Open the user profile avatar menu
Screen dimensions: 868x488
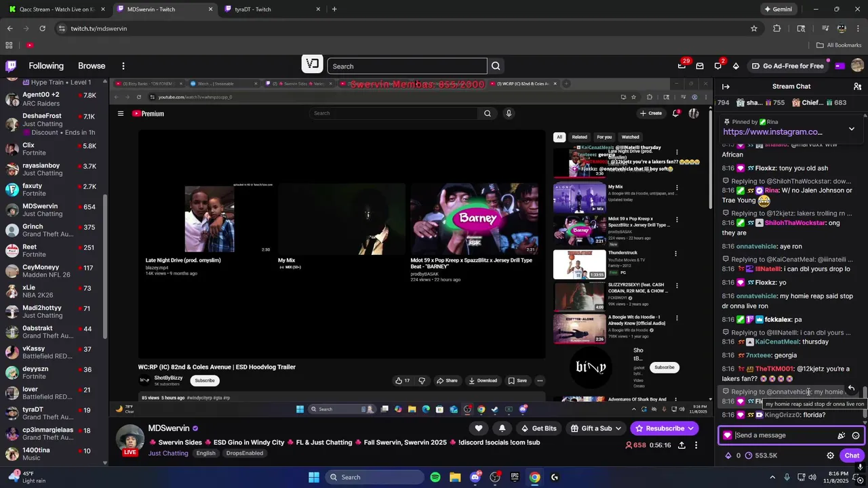click(857, 66)
